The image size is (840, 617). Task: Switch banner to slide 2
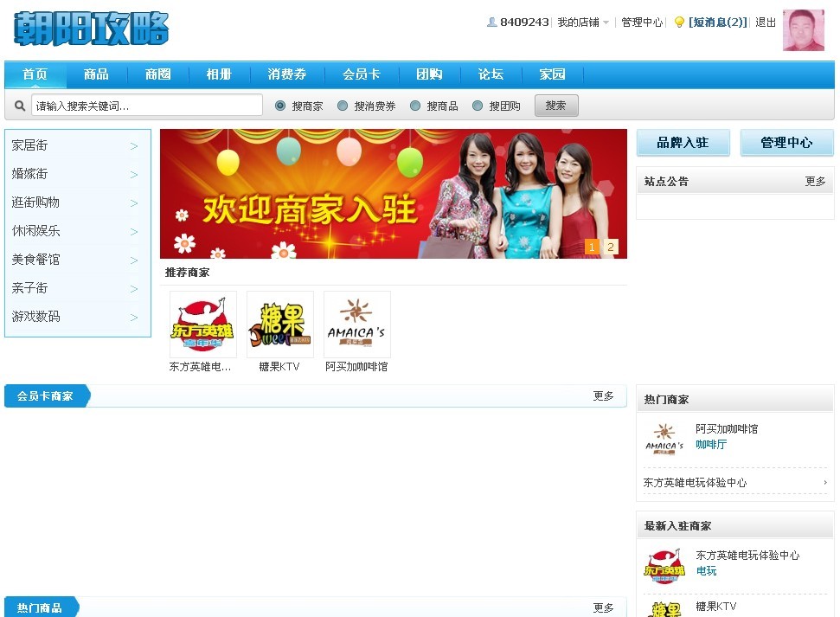611,247
